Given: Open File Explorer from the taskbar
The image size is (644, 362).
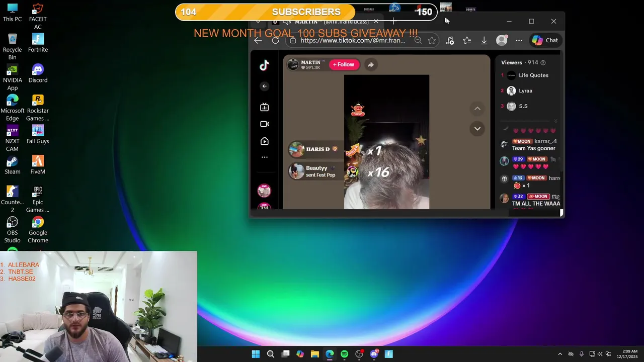Looking at the screenshot, I should [315, 354].
